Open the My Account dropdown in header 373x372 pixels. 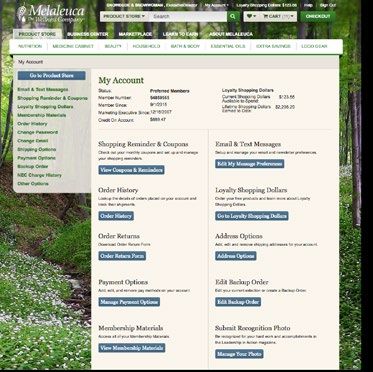pos(217,5)
